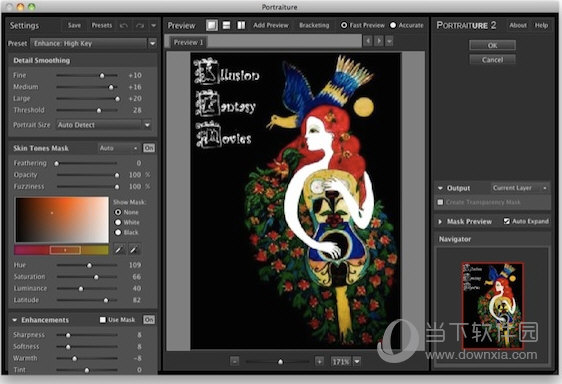This screenshot has width=562, height=384.
Task: Check Create Transparency Mask checkbox
Action: point(440,202)
